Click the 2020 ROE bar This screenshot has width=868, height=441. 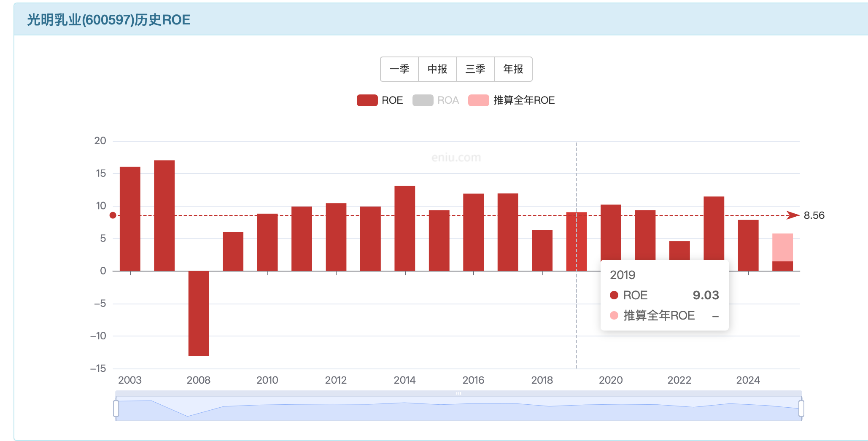pos(611,232)
